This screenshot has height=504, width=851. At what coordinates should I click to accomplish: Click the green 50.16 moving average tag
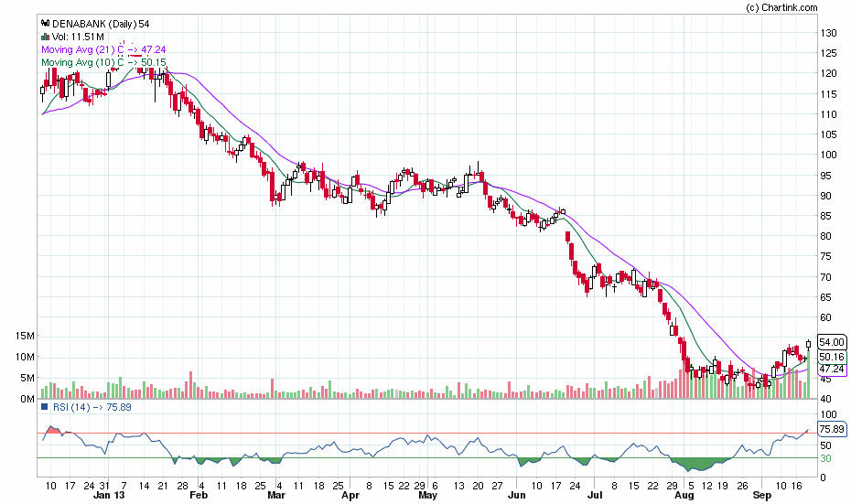(832, 357)
